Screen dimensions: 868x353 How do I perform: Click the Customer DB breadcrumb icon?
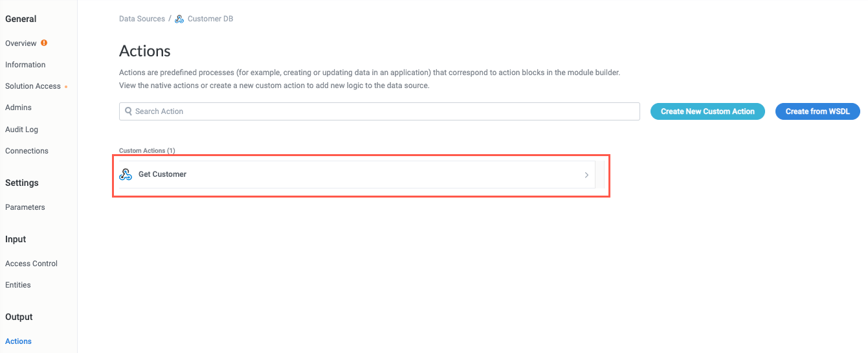click(x=179, y=19)
